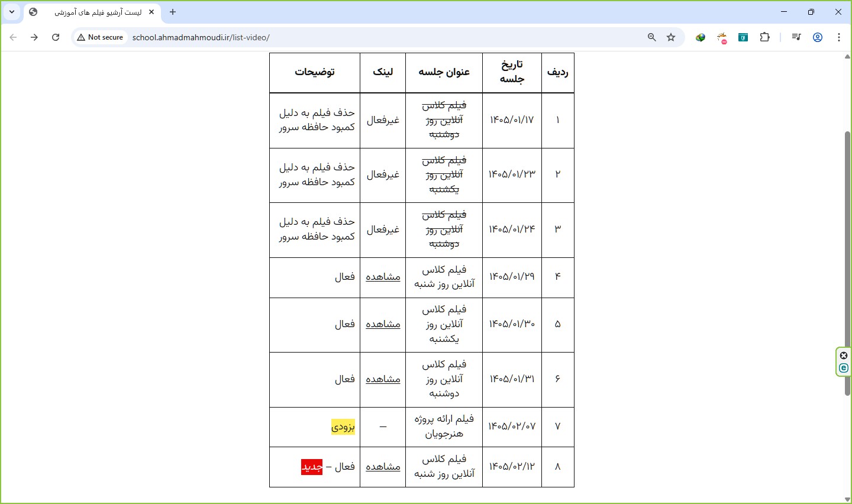Click the ردیف column header

[558, 72]
